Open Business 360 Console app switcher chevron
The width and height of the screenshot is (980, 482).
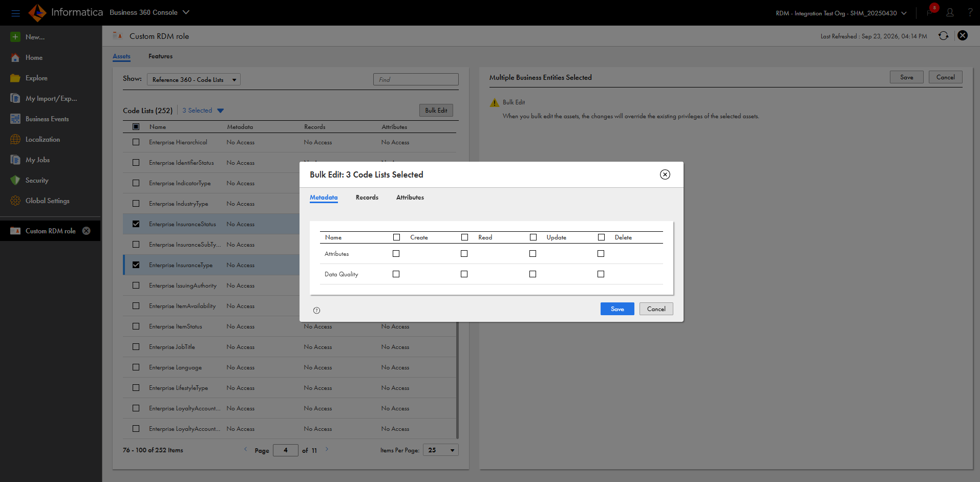[186, 12]
